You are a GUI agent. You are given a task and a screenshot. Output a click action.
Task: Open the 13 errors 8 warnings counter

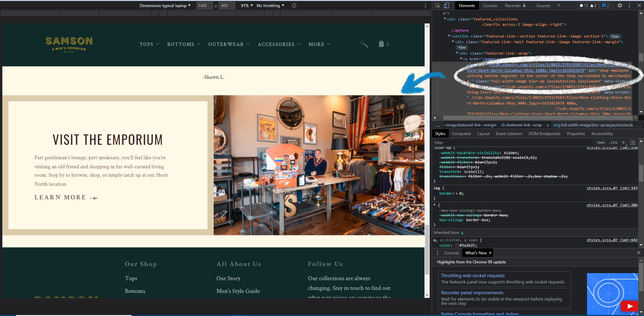(588, 5)
